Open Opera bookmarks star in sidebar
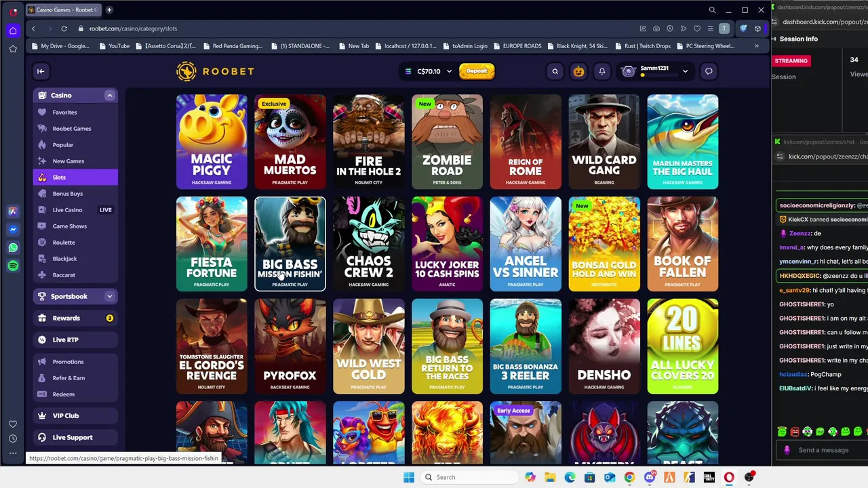This screenshot has width=868, height=488. point(13,49)
